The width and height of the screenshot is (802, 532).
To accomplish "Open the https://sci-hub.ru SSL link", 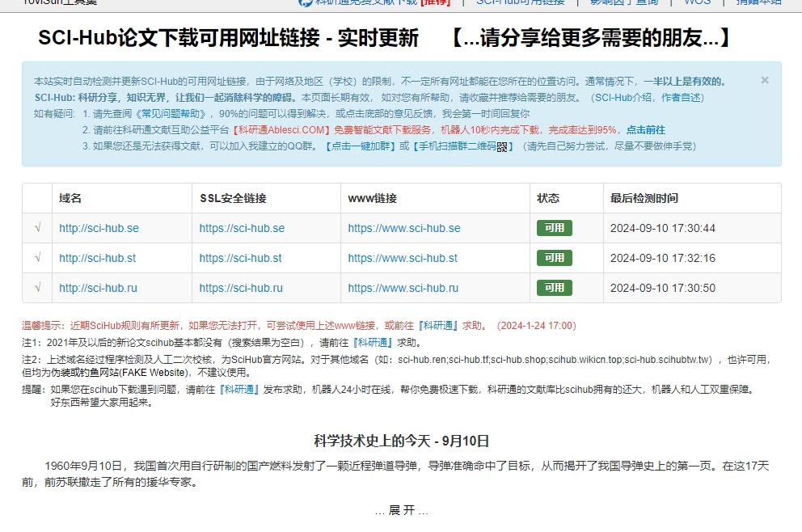I will (x=241, y=288).
